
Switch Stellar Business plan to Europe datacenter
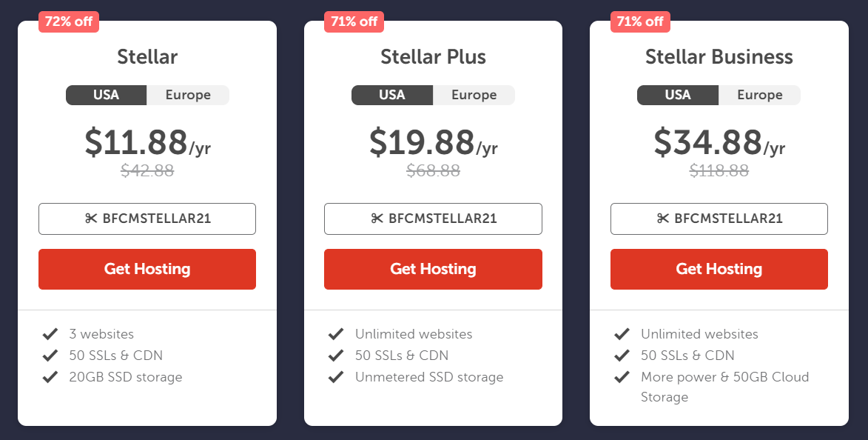point(759,95)
